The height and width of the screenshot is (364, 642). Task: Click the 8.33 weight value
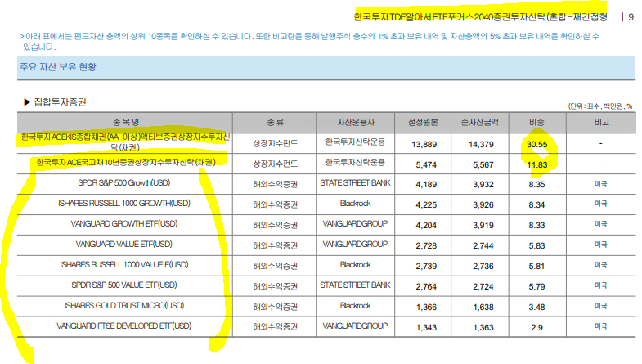[x=536, y=225]
